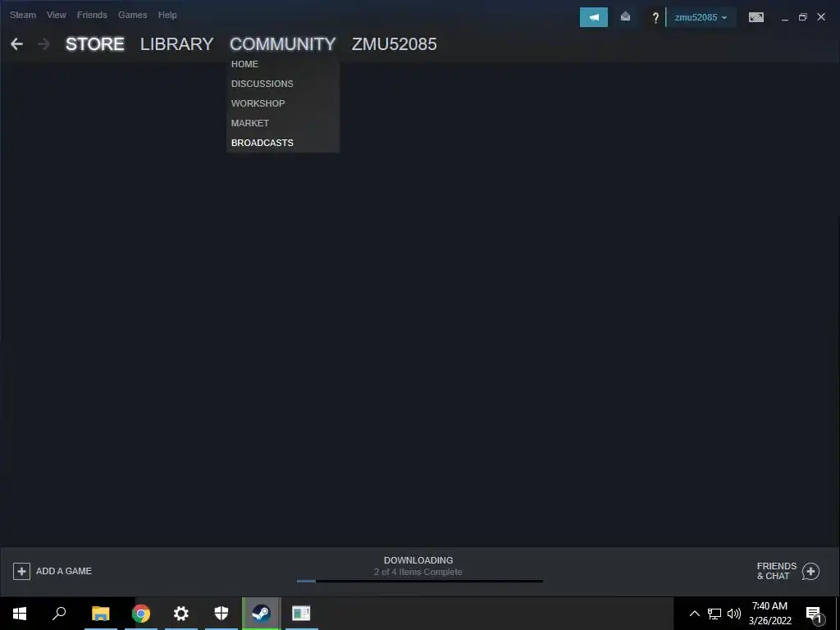Open the Steam menu

point(23,15)
